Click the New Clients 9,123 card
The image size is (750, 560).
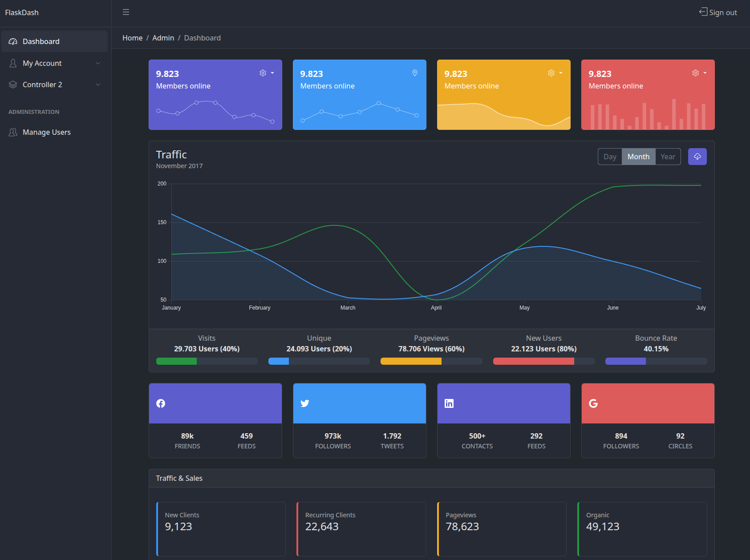(x=221, y=529)
